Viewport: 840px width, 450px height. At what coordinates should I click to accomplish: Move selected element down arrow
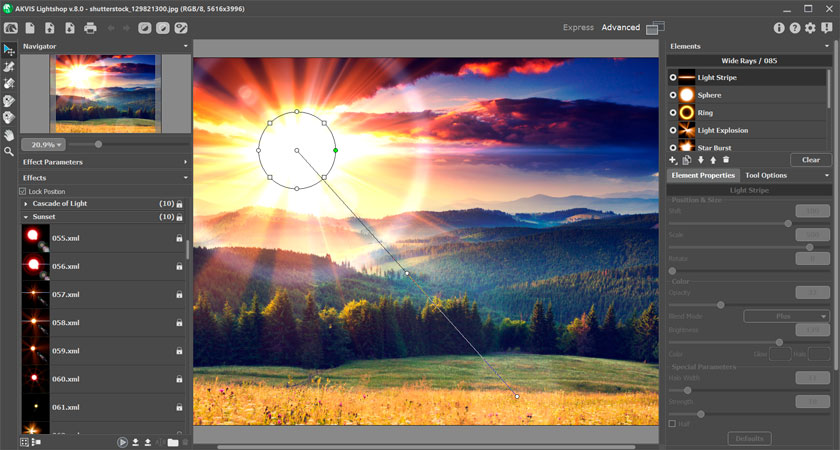tap(701, 160)
